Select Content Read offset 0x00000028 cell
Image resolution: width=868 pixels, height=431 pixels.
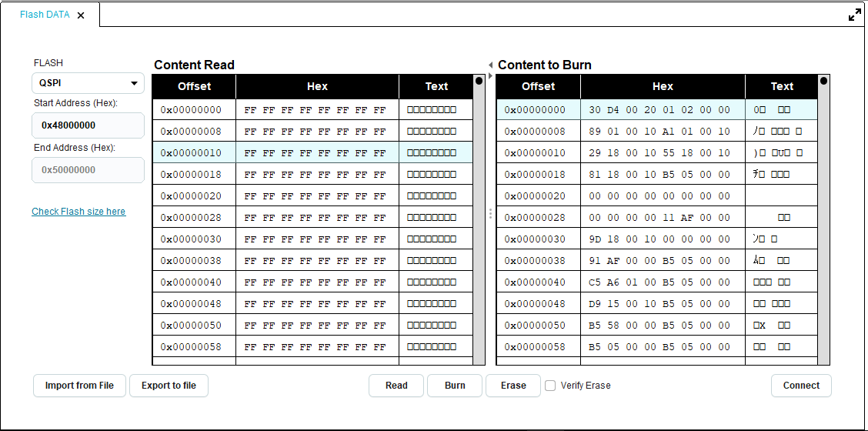coord(195,218)
